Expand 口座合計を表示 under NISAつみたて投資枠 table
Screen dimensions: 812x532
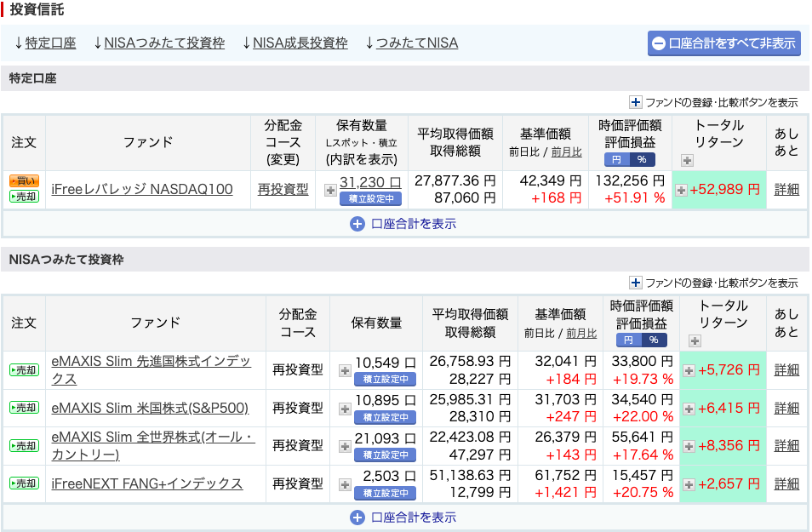(404, 517)
